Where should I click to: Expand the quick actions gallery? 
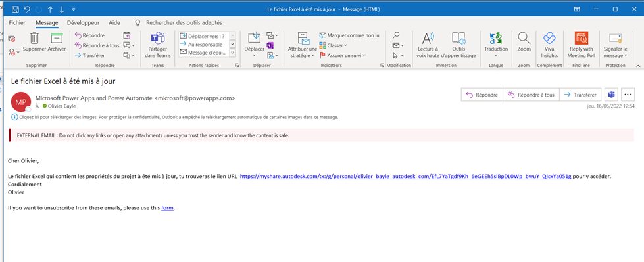[232, 53]
